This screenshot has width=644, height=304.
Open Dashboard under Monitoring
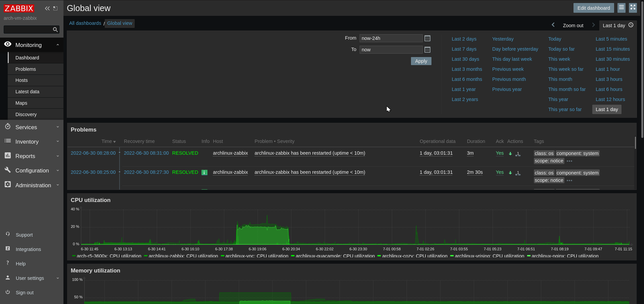[x=36, y=58]
